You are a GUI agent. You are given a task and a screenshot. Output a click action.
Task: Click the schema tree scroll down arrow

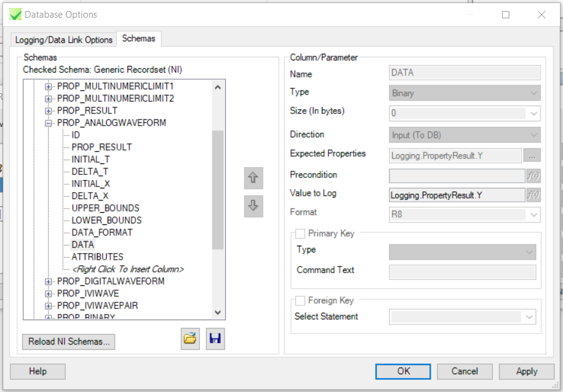[218, 312]
